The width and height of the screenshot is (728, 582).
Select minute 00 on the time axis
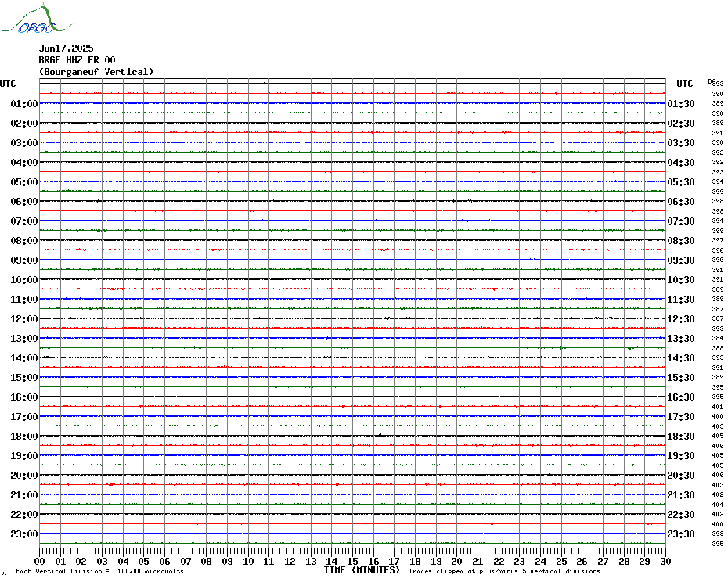[x=40, y=561]
